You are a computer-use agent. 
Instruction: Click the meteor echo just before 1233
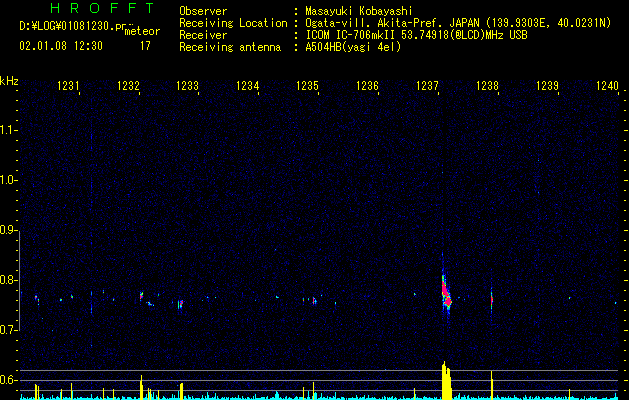[x=181, y=304]
